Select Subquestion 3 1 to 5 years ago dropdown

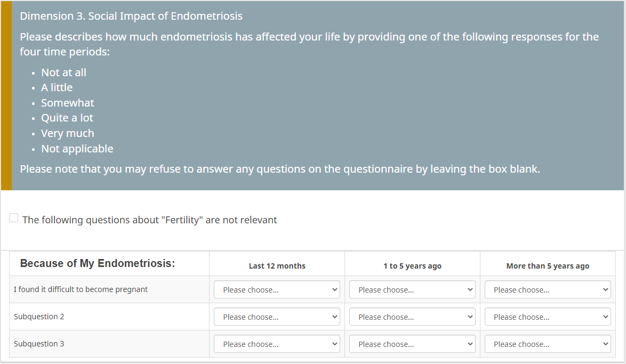coord(412,344)
